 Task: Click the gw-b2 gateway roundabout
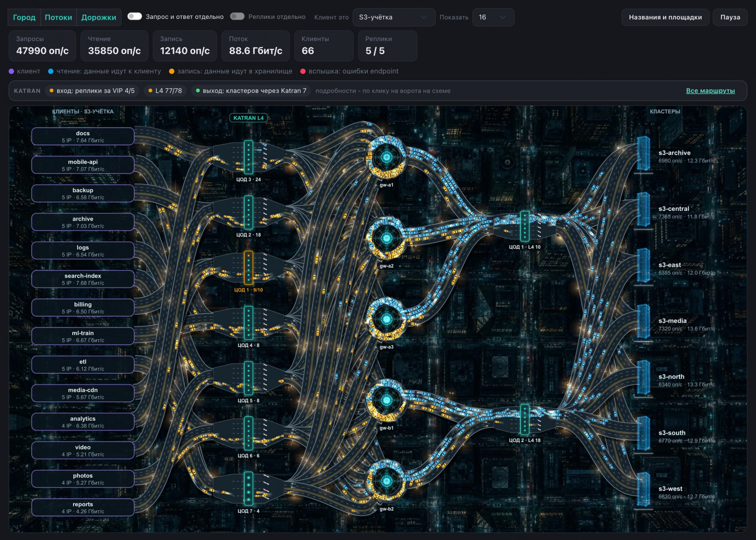(386, 481)
